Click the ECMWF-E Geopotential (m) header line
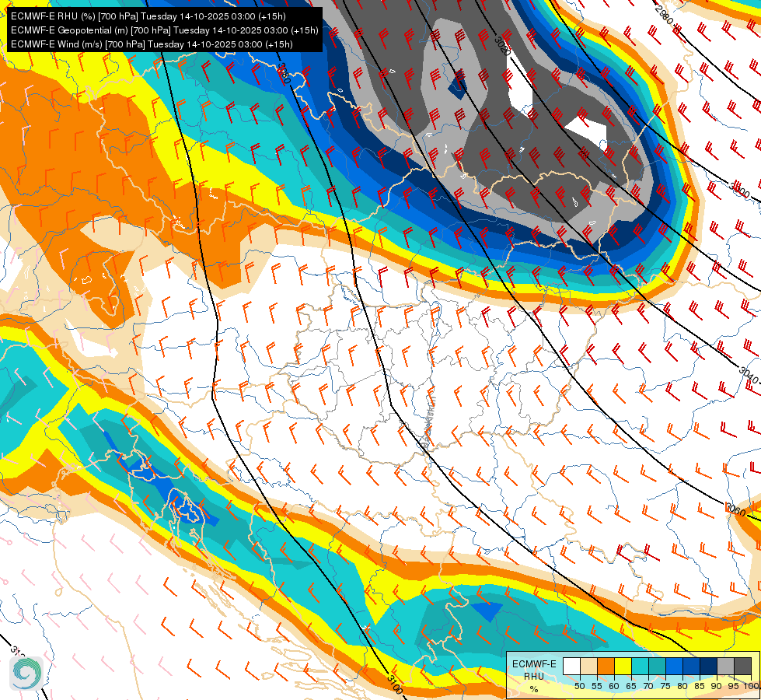Screen dimensions: 761x700 click(x=165, y=30)
